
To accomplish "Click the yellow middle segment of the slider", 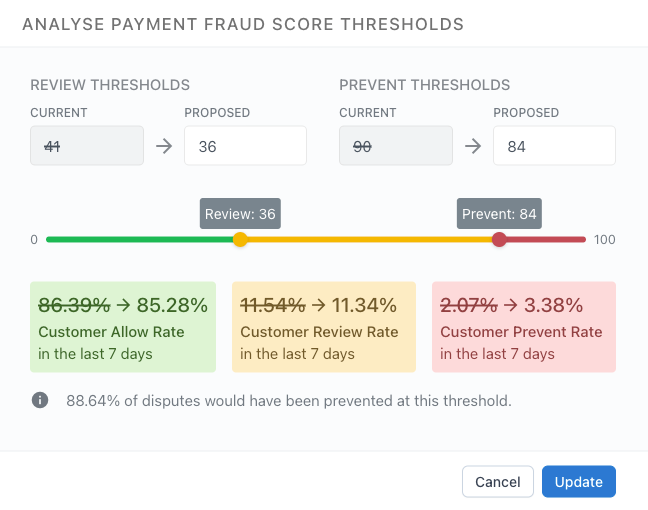I will [x=369, y=240].
